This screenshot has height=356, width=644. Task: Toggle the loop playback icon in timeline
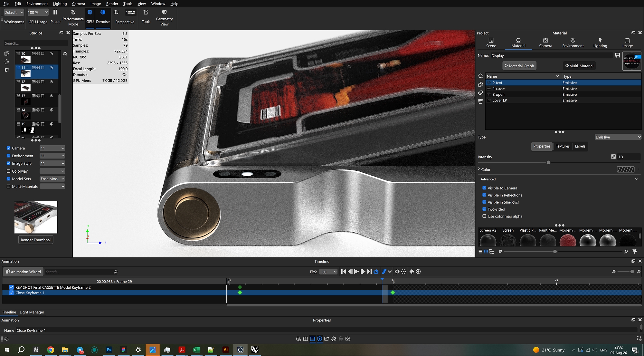point(376,272)
